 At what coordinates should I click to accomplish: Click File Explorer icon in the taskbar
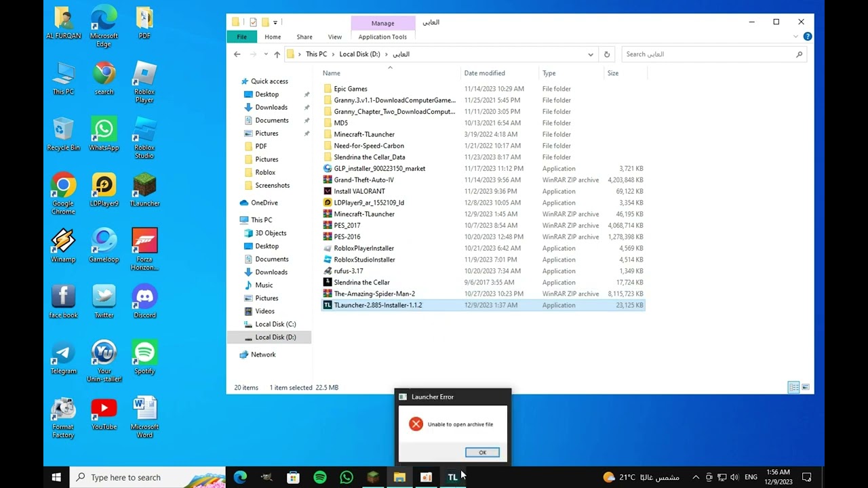(399, 477)
